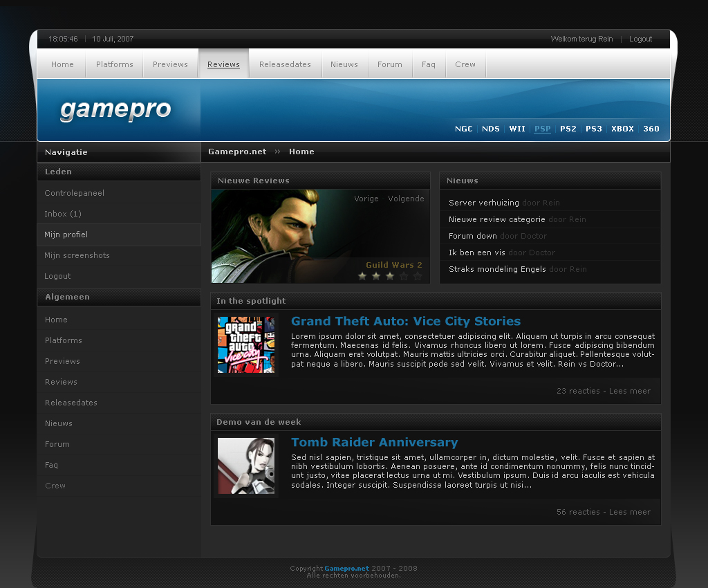Go to the Previews tab in top navigation
Viewport: 708px width, 588px height.
(170, 64)
